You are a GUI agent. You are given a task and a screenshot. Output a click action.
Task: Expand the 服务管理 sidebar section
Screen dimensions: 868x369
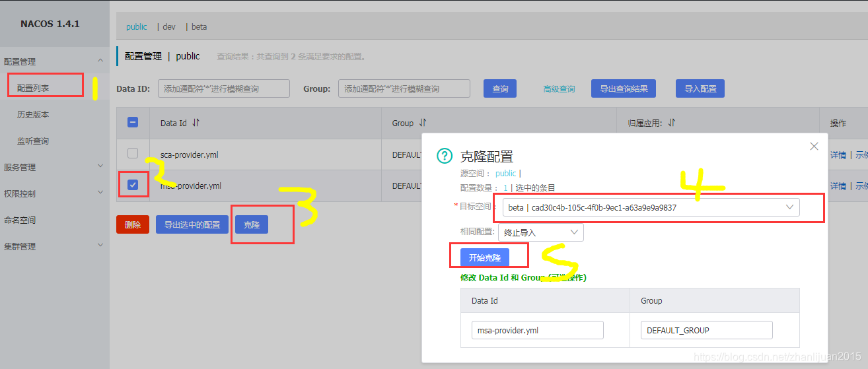coord(100,166)
